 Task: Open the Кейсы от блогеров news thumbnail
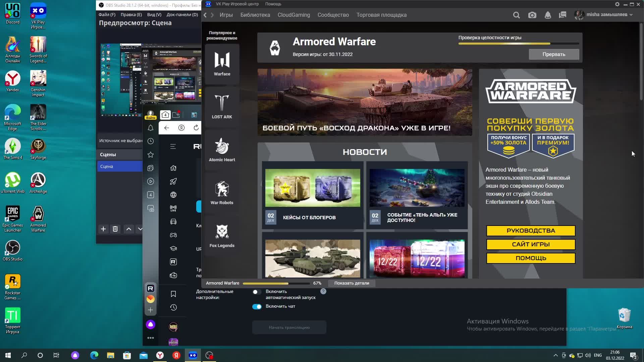click(x=313, y=188)
